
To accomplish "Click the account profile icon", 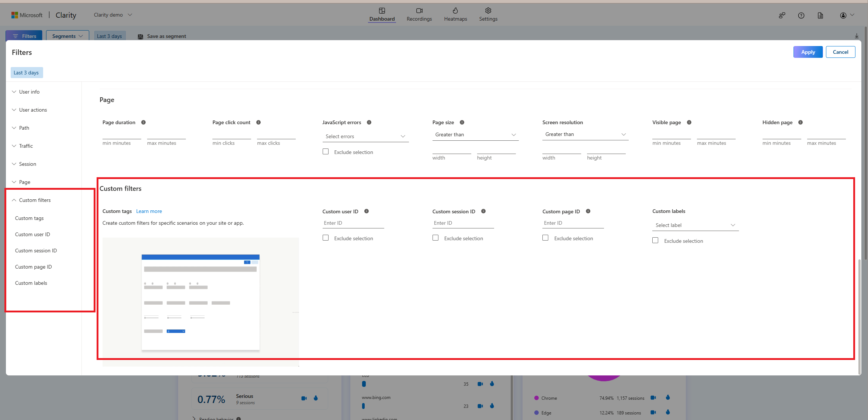I will 843,15.
